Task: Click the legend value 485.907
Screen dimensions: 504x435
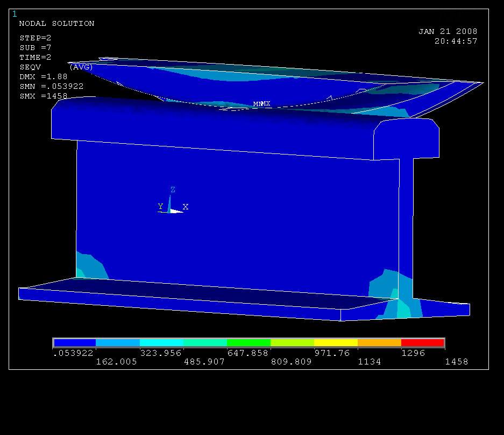Action: point(204,362)
